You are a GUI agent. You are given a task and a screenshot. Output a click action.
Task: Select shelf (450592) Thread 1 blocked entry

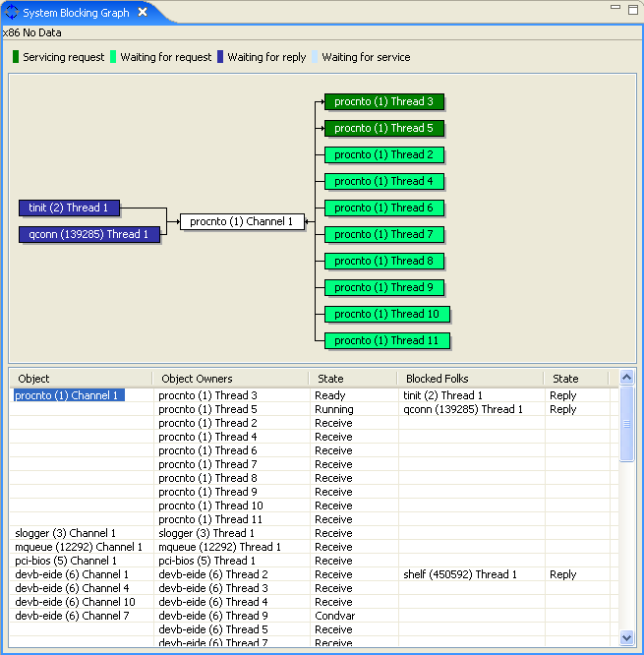point(459,574)
